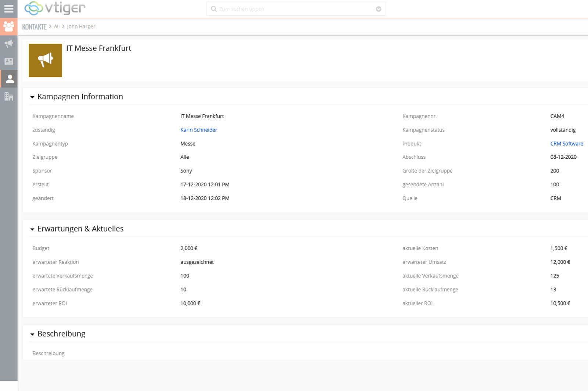Select gesendete Anzahl value 100
The height and width of the screenshot is (391, 588).
point(554,184)
